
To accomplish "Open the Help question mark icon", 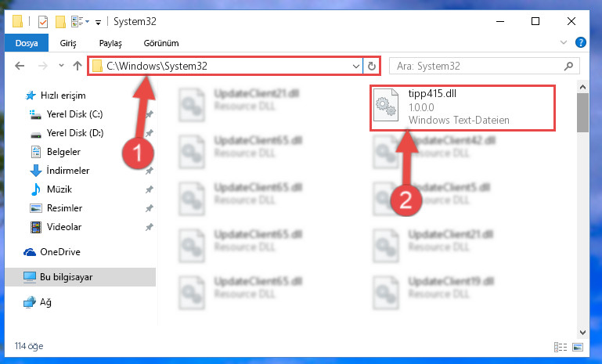I will 581,42.
